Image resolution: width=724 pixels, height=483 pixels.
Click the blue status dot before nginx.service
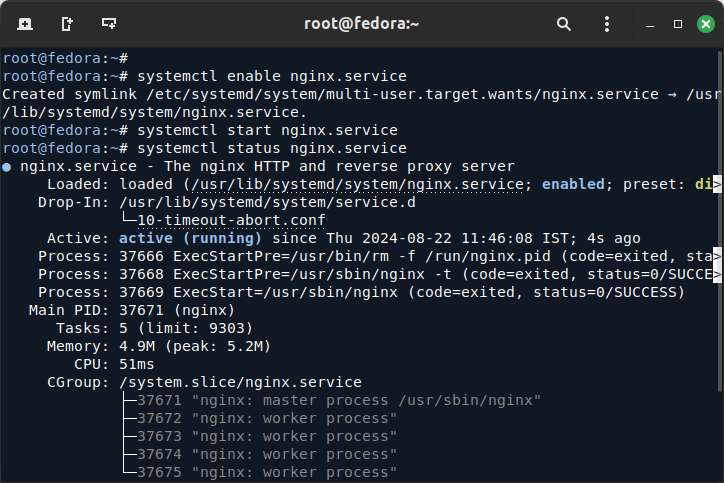tap(6, 167)
